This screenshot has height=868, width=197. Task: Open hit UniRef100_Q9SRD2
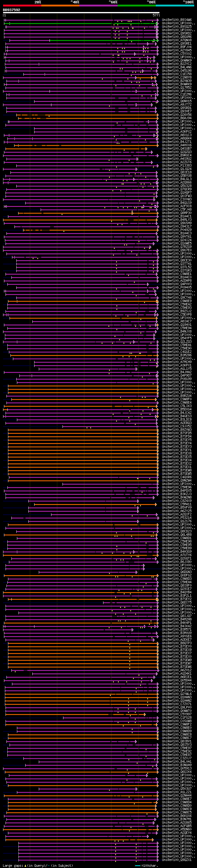177,33
